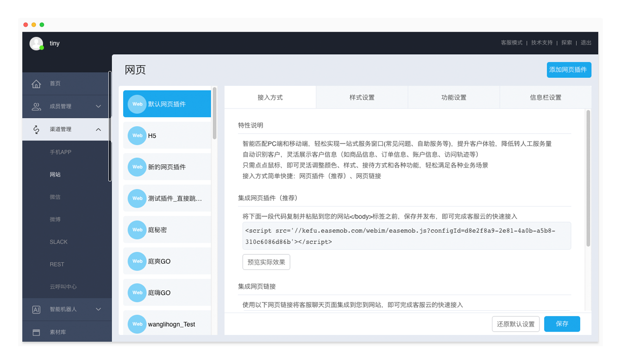
Task: Collapse the 渠道管理 section chevron
Action: (98, 129)
